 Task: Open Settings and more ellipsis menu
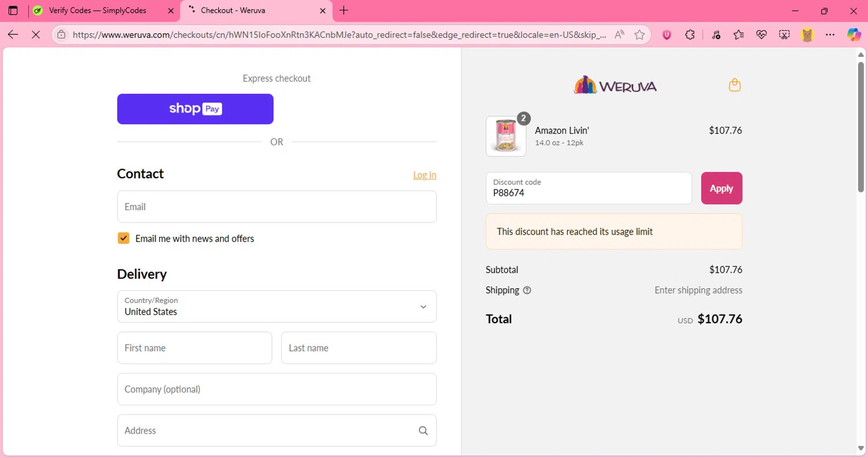pyautogui.click(x=830, y=35)
